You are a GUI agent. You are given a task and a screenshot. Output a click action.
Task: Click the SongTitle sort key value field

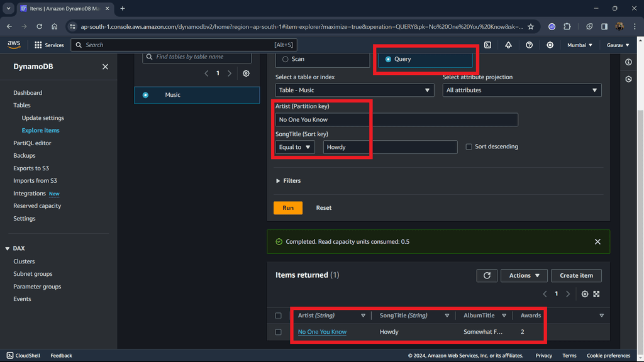(390, 147)
